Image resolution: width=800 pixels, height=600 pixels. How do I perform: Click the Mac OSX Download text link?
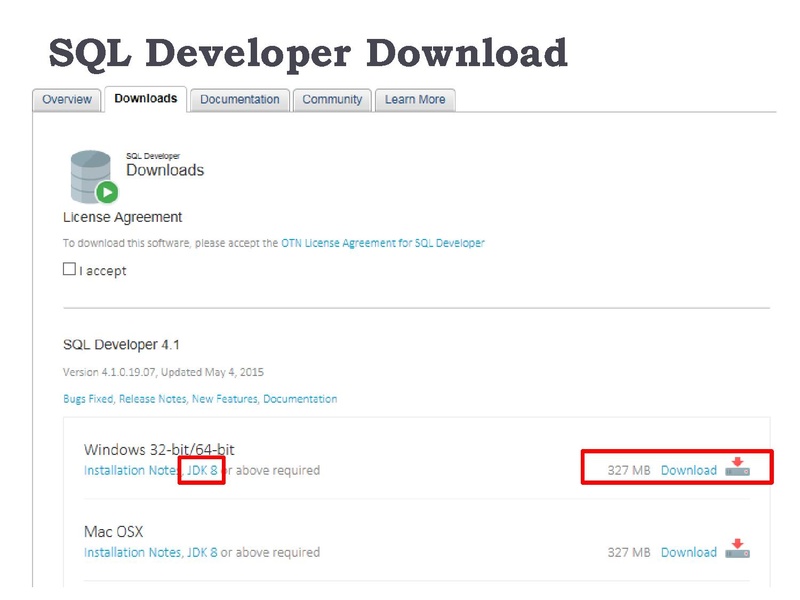point(688,552)
